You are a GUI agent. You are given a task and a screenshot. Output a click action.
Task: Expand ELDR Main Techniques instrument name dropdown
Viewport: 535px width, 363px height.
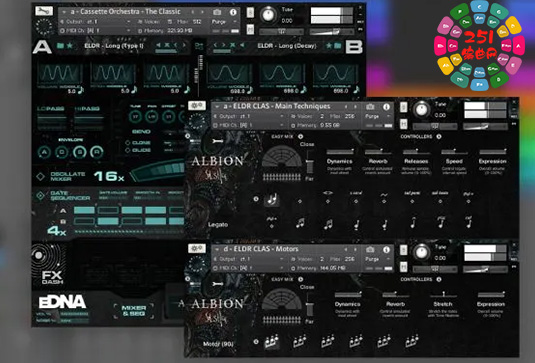point(217,107)
